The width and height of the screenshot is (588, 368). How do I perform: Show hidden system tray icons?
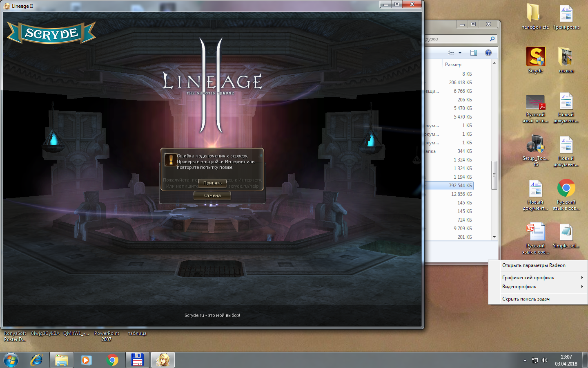[525, 360]
